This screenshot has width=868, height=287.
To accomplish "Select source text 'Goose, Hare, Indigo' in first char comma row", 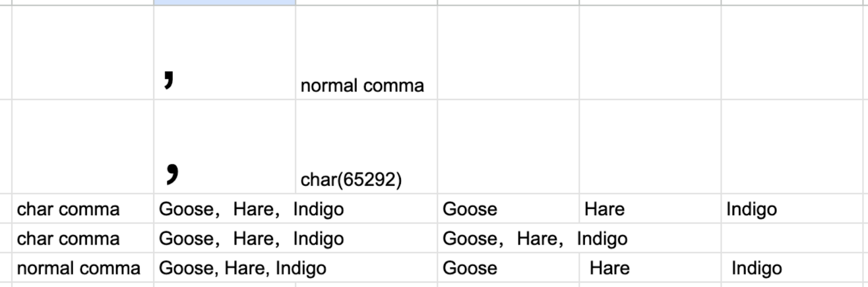I will [251, 209].
